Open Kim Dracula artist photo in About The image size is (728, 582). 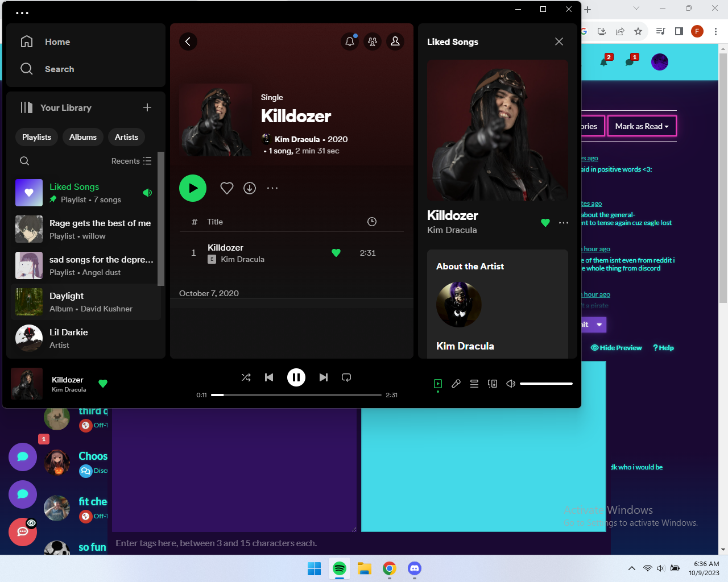point(459,305)
